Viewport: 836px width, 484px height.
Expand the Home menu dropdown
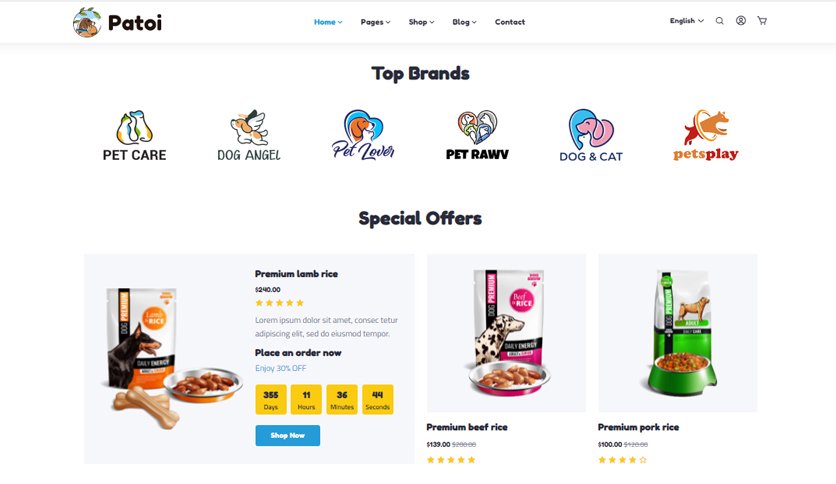[x=328, y=22]
